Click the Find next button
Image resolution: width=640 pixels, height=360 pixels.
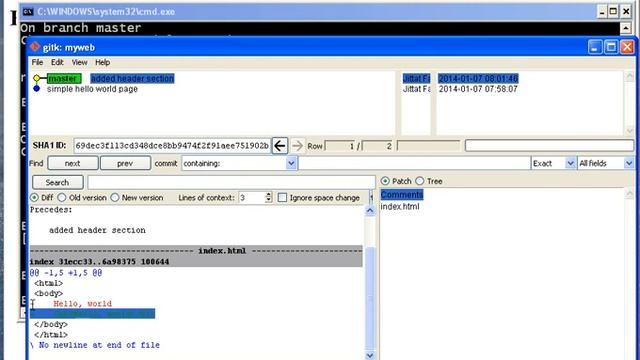[73, 163]
